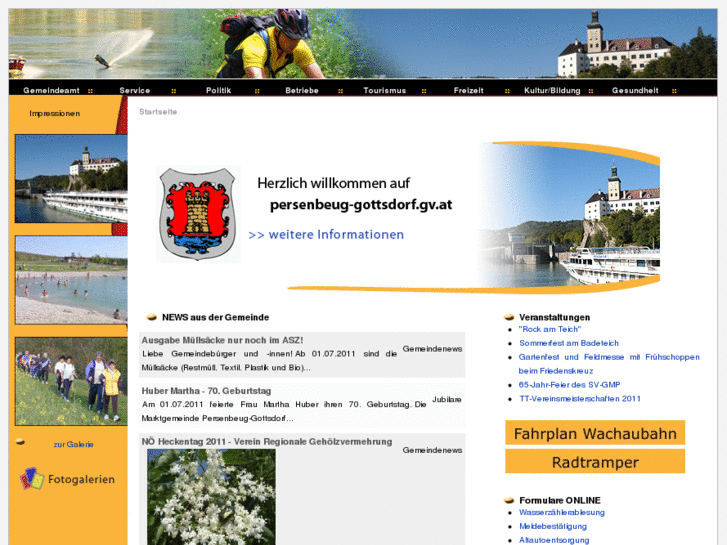
Task: Open the Gesundheit menu item
Action: (x=635, y=90)
